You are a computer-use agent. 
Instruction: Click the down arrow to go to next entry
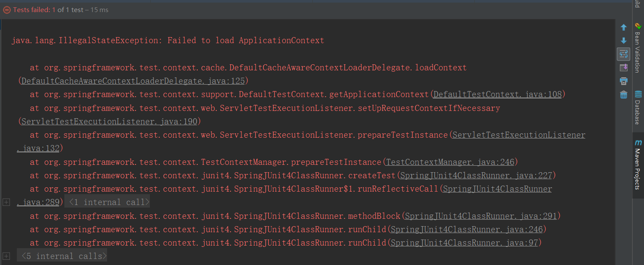pyautogui.click(x=624, y=41)
